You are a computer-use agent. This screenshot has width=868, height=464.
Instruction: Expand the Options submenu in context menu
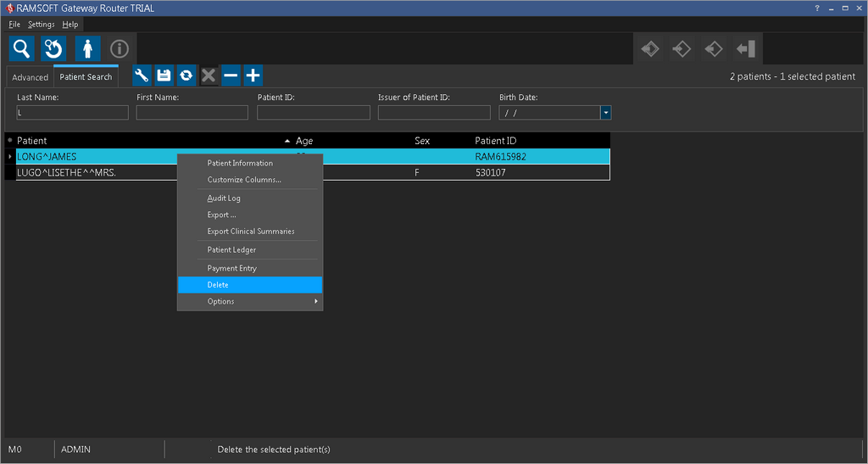[x=249, y=301]
